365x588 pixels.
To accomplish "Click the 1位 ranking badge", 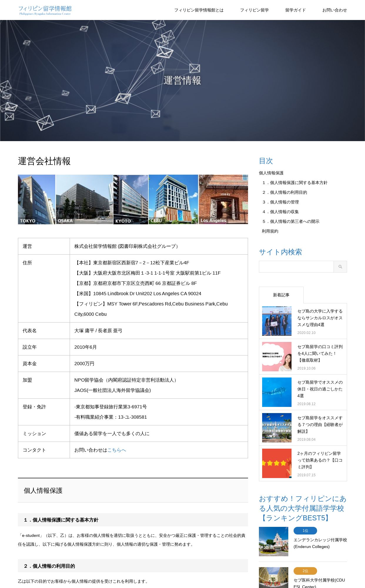I will 305,531.
